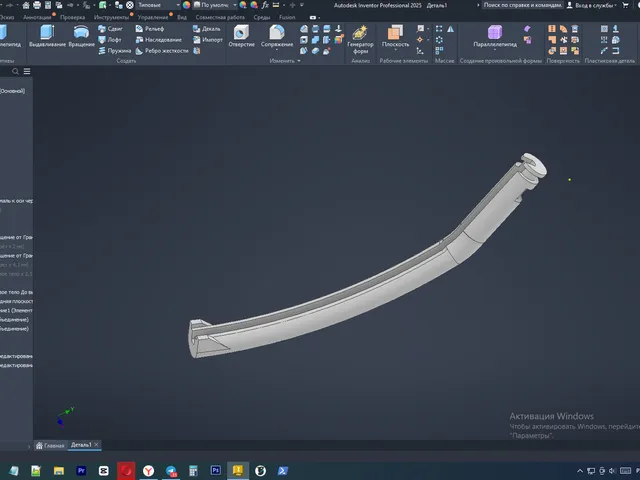Expand the browser panel chevron at bottom
Image resolution: width=640 pixels, height=480 pixels.
(29, 447)
